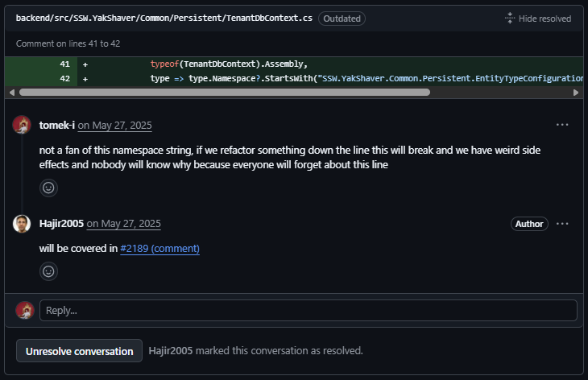Screen dimensions: 588x380
Task: Open options menu for Hajir2005's reply
Action: click(562, 223)
